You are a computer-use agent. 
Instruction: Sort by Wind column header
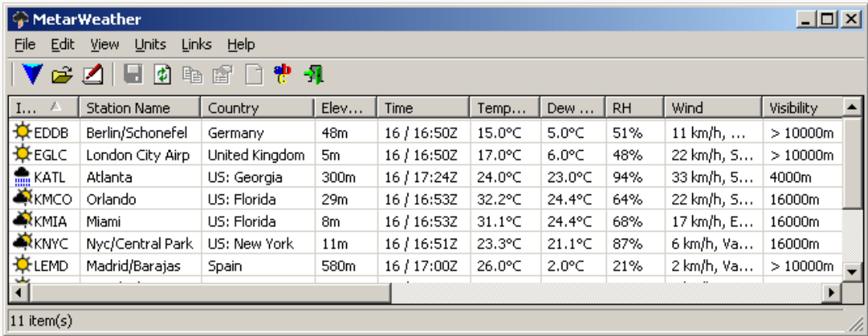click(x=713, y=108)
